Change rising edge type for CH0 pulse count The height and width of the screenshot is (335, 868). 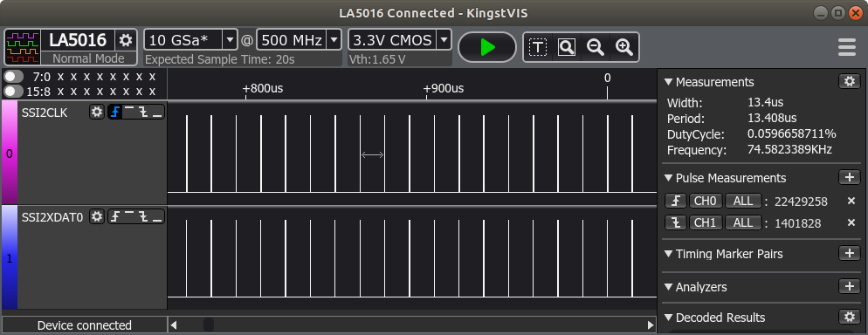click(x=676, y=201)
